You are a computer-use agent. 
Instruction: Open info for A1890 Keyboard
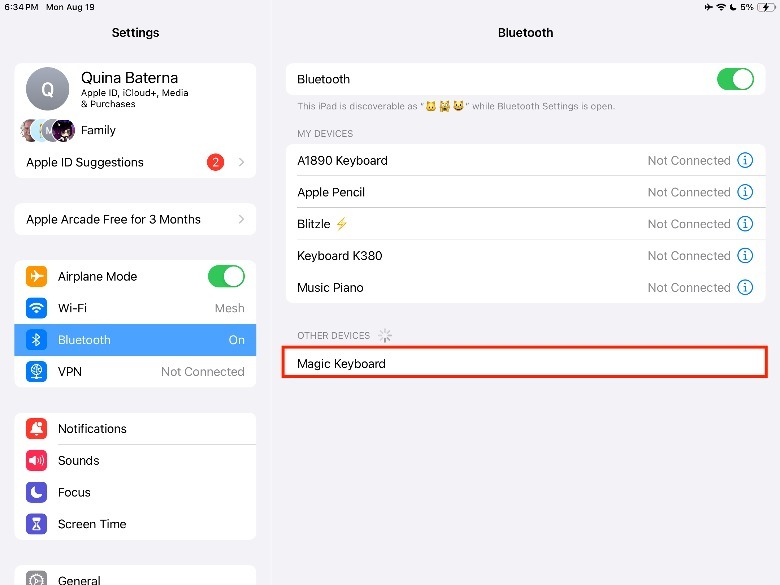tap(745, 160)
